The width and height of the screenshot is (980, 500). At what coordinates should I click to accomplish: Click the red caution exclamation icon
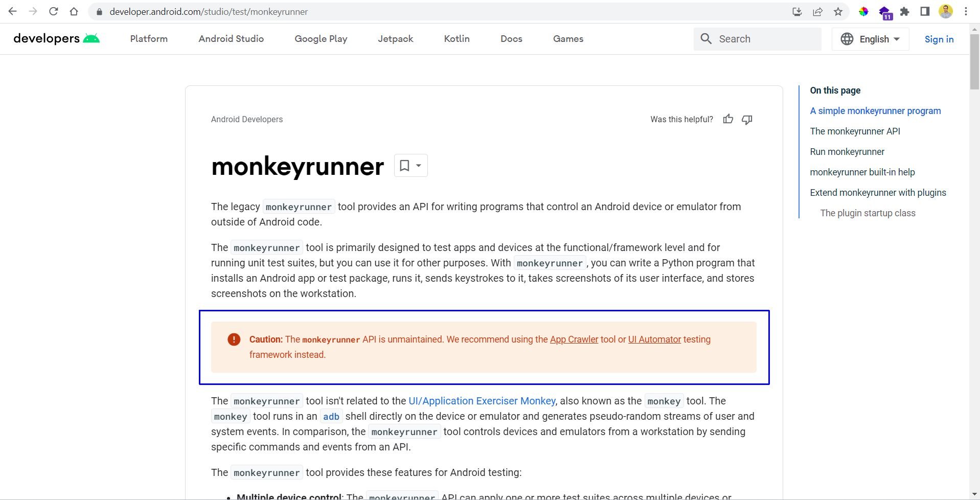[234, 339]
